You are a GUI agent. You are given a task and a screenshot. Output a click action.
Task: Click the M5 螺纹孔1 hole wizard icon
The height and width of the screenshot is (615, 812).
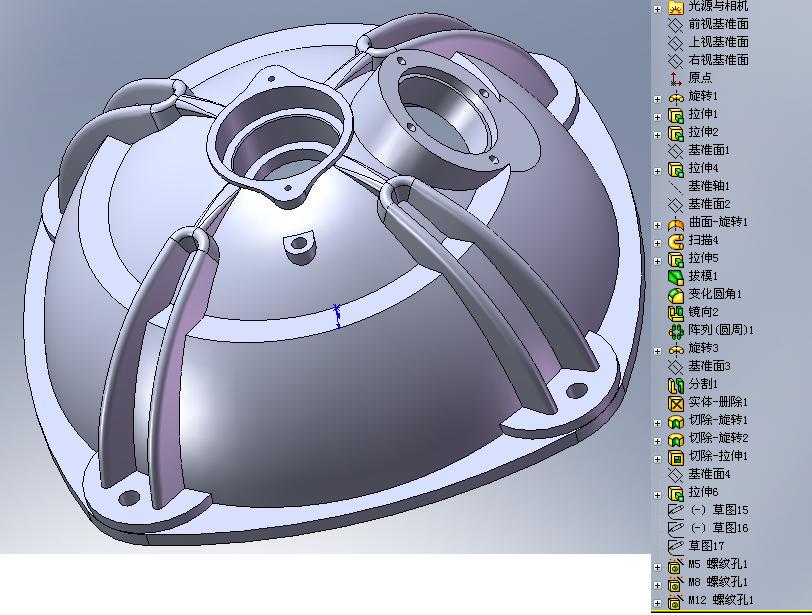tap(675, 565)
